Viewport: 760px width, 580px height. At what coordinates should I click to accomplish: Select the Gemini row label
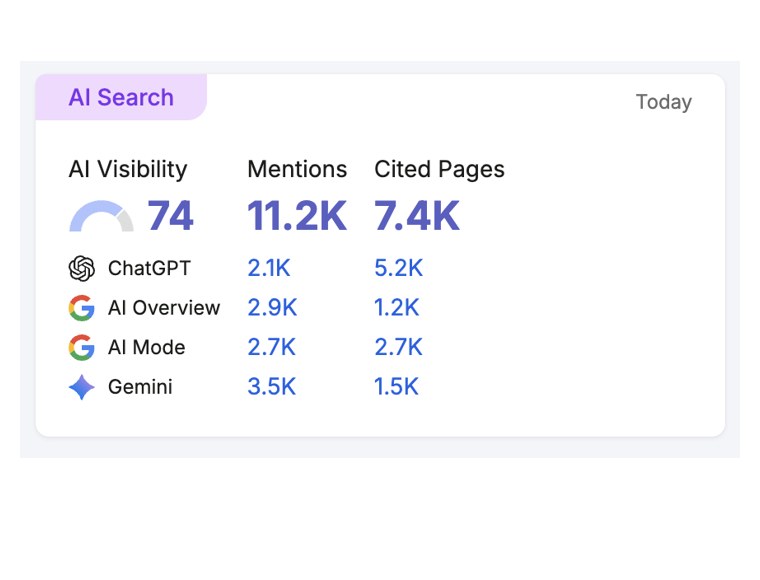(140, 387)
